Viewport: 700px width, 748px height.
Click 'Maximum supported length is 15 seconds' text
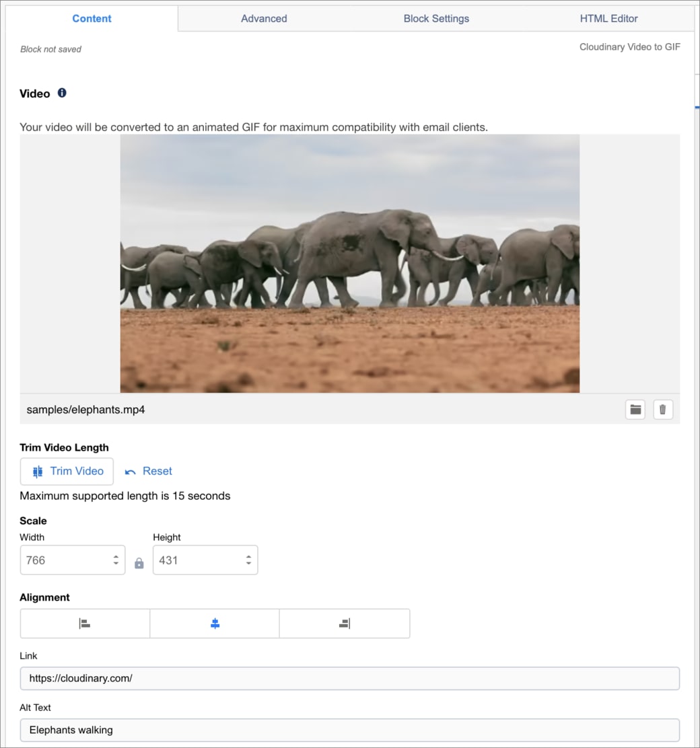pyautogui.click(x=125, y=496)
